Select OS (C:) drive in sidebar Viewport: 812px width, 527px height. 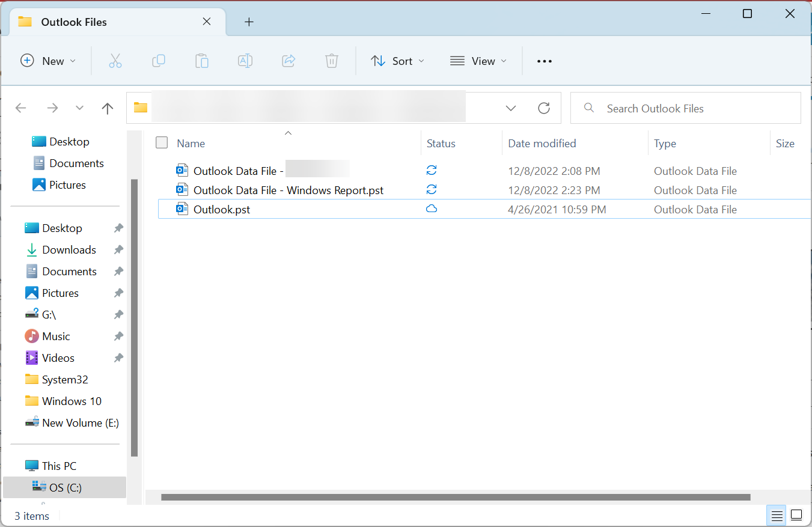point(65,487)
